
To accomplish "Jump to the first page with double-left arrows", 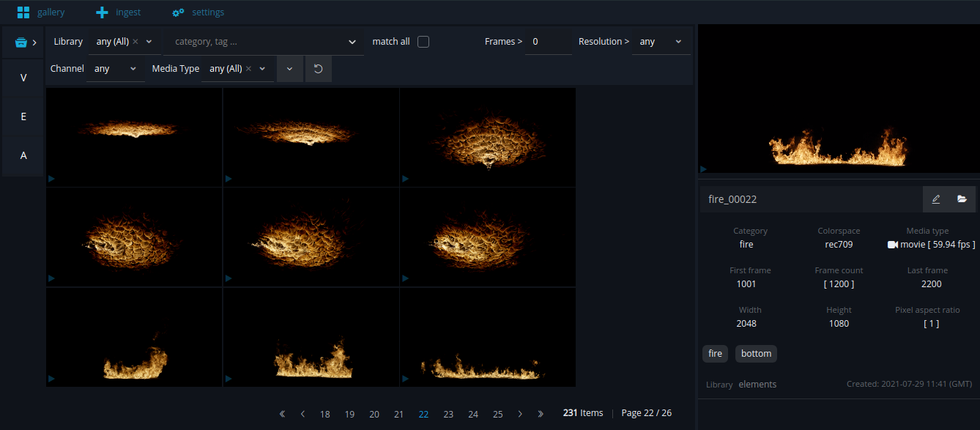I will click(x=283, y=414).
